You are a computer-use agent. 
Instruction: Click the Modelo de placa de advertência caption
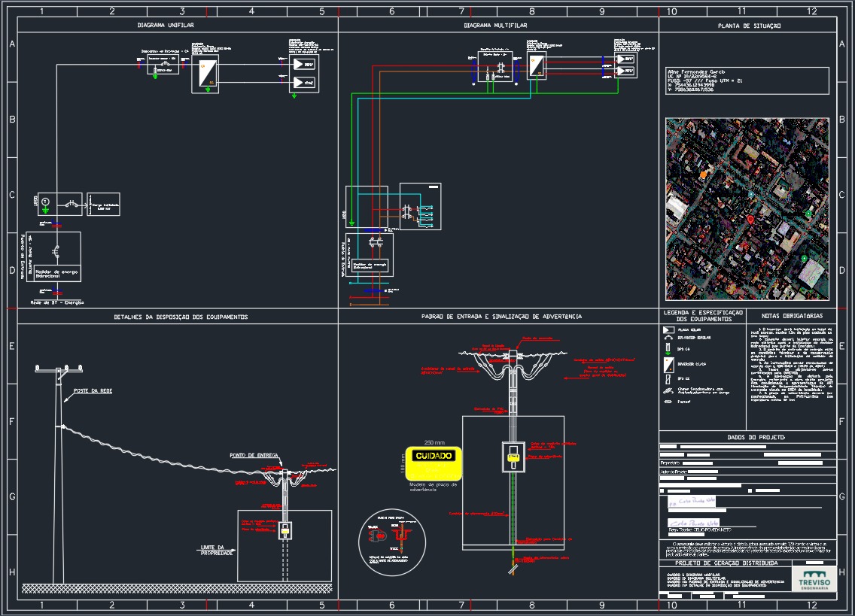[x=433, y=487]
